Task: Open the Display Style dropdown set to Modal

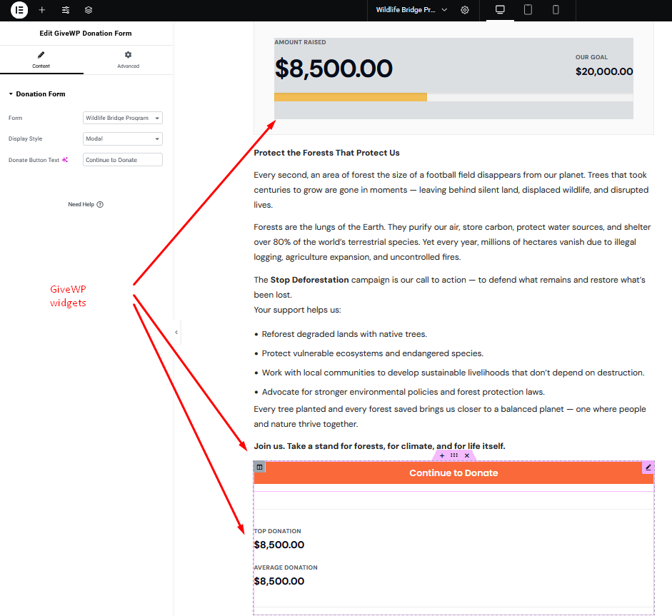Action: click(x=123, y=139)
